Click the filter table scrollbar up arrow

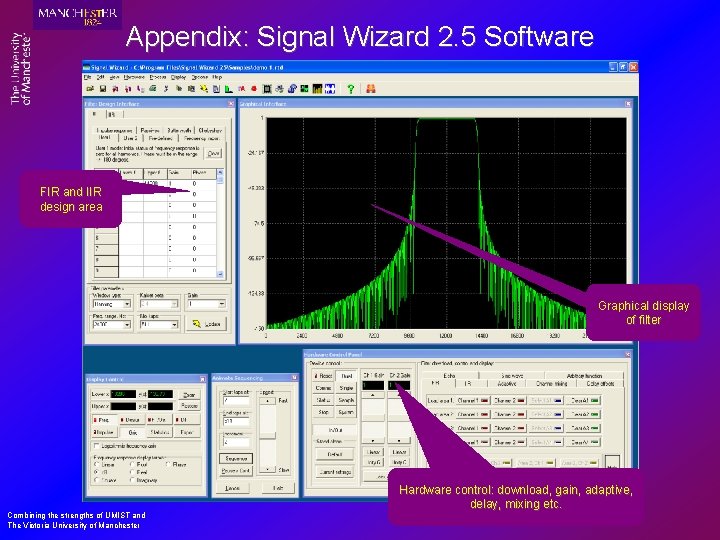point(220,173)
